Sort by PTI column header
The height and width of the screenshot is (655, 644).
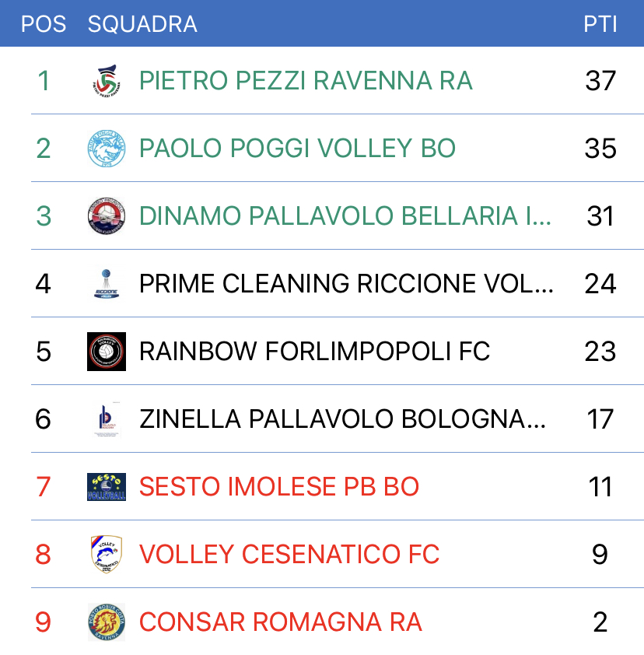pos(600,24)
